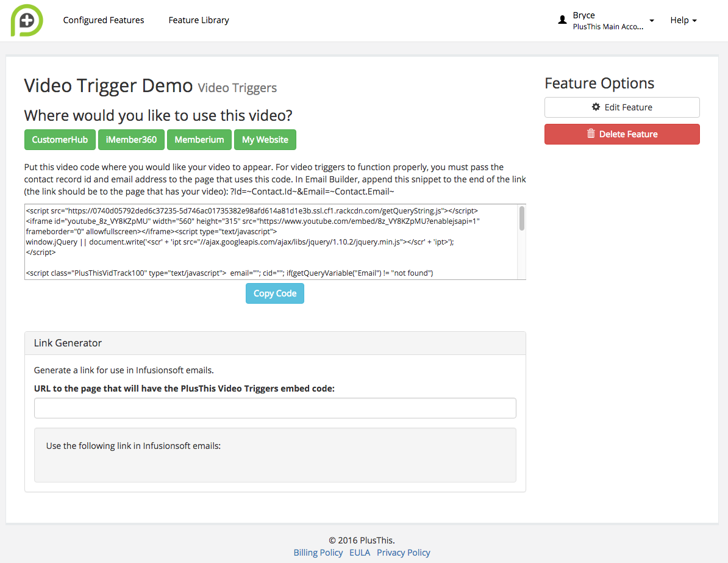Click the Link Generator panel heading
728x563 pixels.
tap(275, 343)
